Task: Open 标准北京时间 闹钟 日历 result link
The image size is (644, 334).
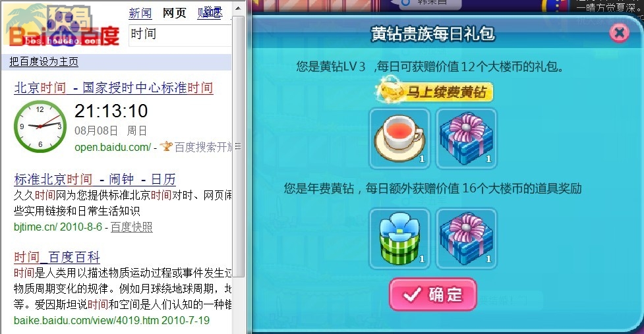Action: (95, 179)
